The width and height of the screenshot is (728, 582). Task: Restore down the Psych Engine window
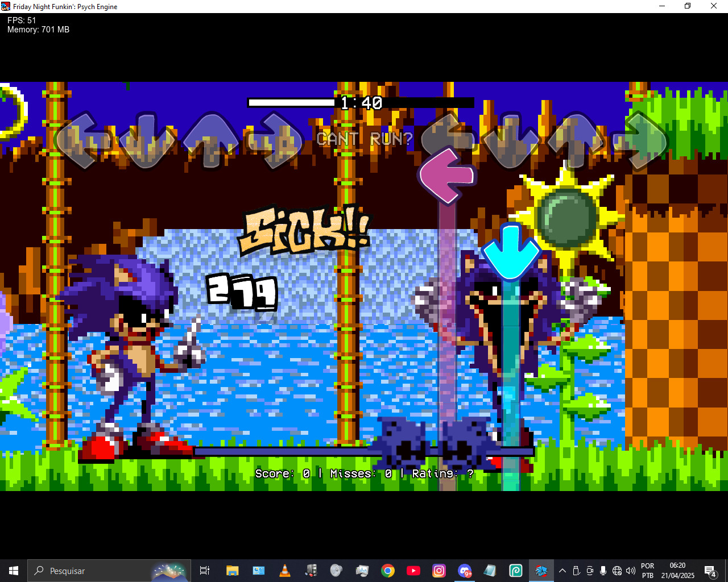click(x=688, y=6)
